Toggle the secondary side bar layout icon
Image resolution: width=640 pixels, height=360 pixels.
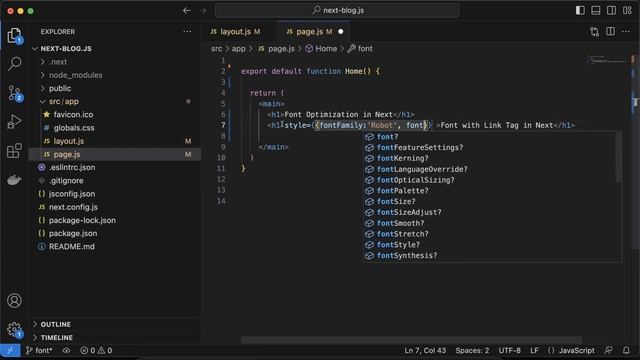click(x=611, y=10)
